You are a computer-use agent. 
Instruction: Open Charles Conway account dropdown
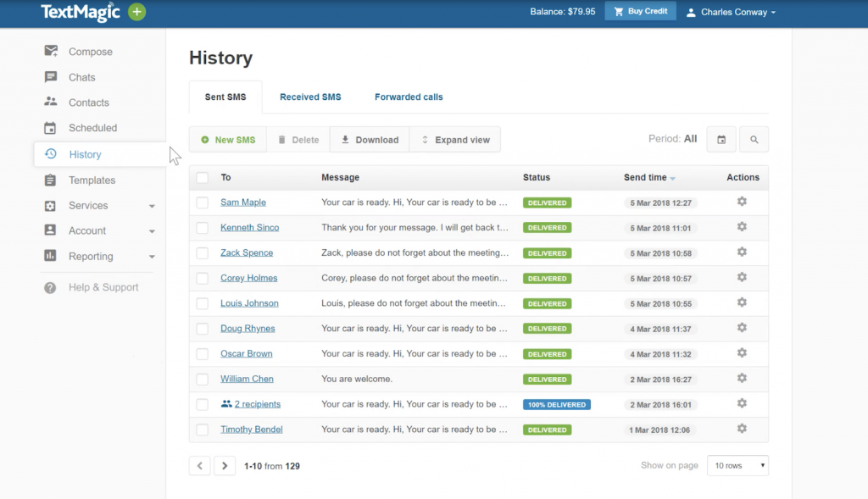coord(731,13)
